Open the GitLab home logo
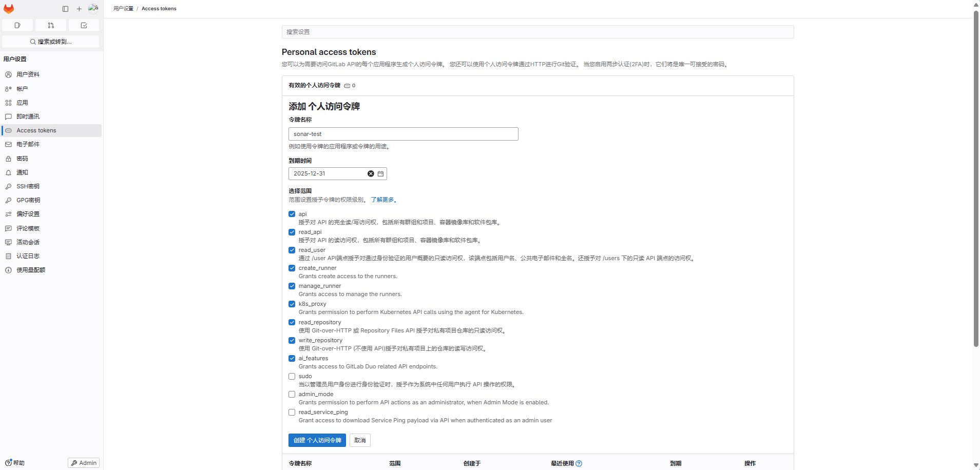 pos(9,9)
